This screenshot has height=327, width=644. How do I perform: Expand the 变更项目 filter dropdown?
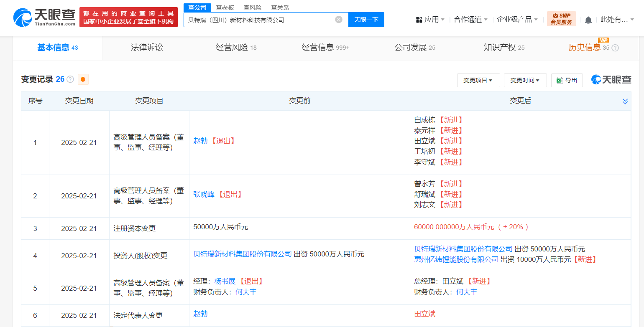click(478, 80)
